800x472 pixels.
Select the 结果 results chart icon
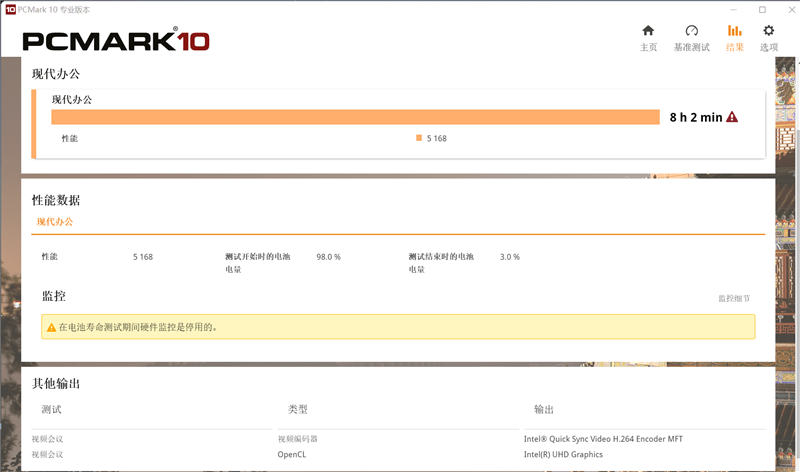coord(735,31)
